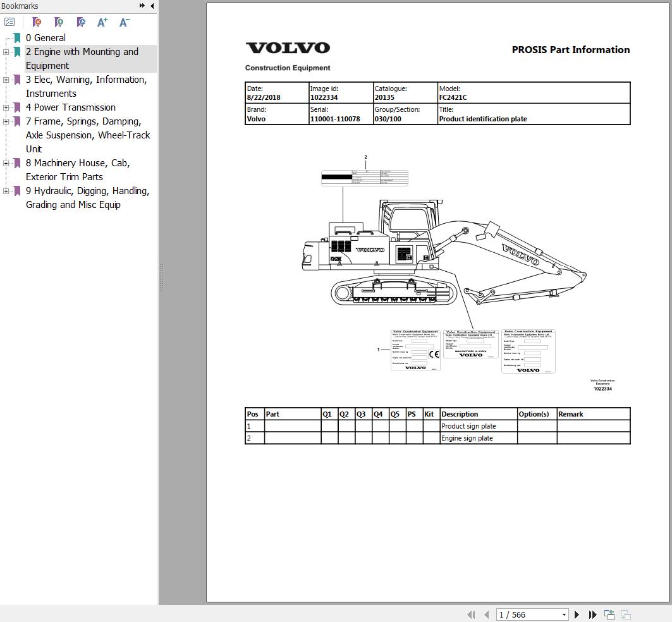Select the 3 Elec, Warning, Information, Instruments bookmark

pos(86,87)
